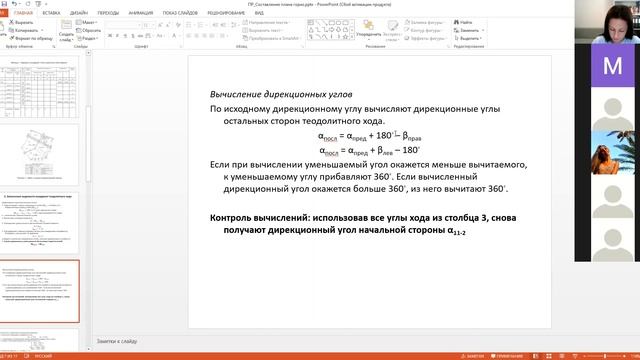
Task: Increase font size icon
Action: pos(160,25)
